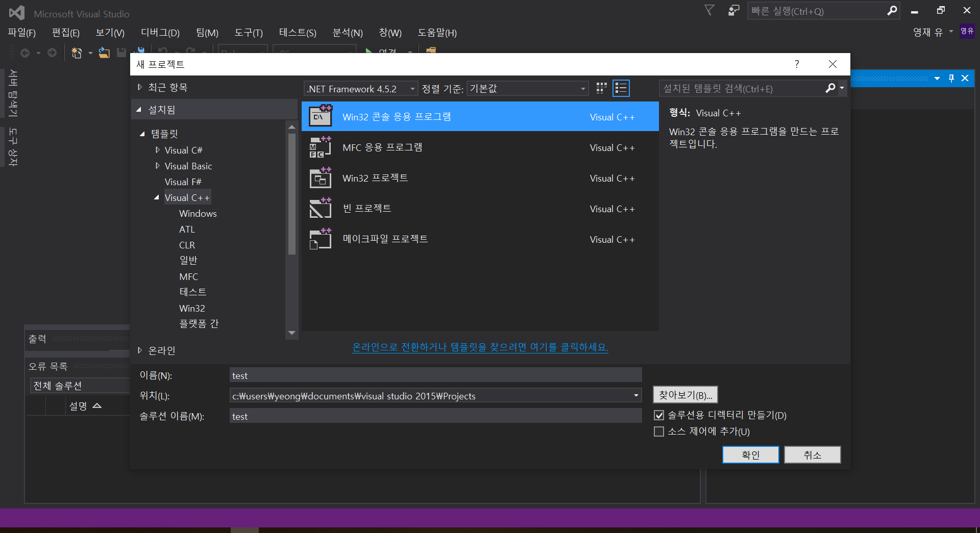Click the template tree scrollbar up arrow
Screen dimensions: 980x533
292,126
